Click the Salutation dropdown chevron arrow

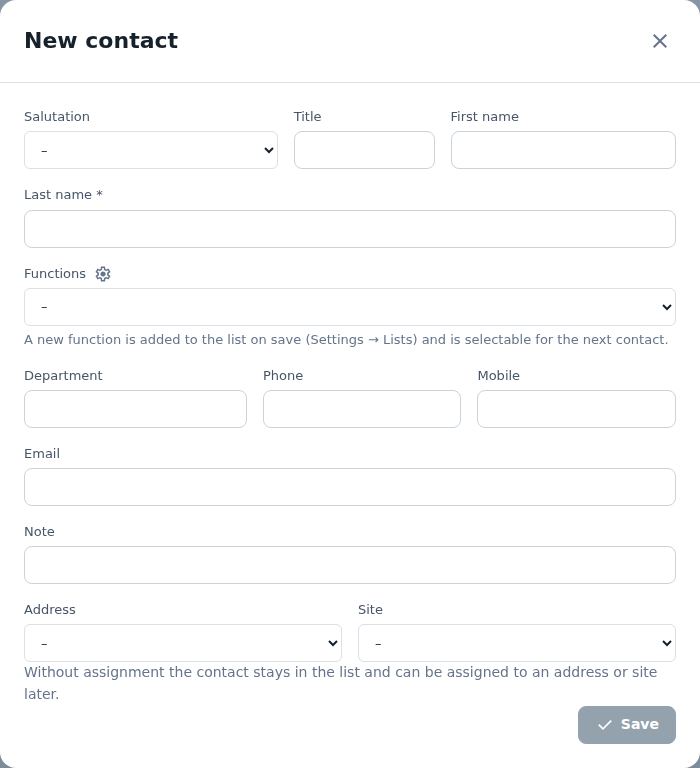269,150
